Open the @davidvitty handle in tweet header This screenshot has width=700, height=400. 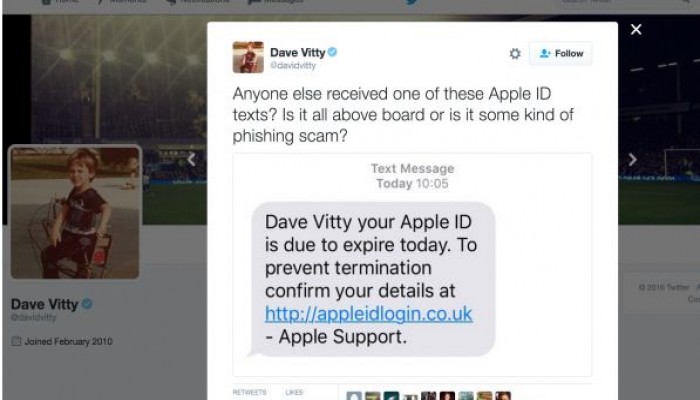[x=293, y=66]
